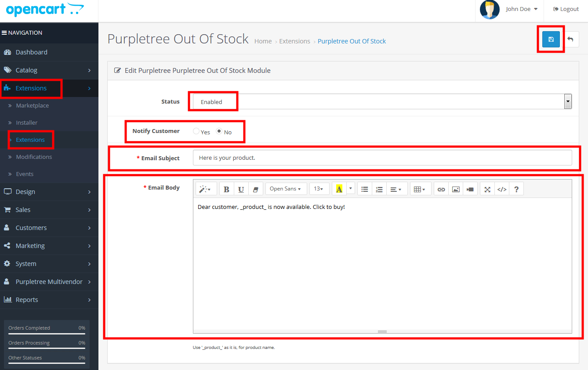This screenshot has width=588, height=370.
Task: Insert an unordered bullet list
Action: coord(365,189)
